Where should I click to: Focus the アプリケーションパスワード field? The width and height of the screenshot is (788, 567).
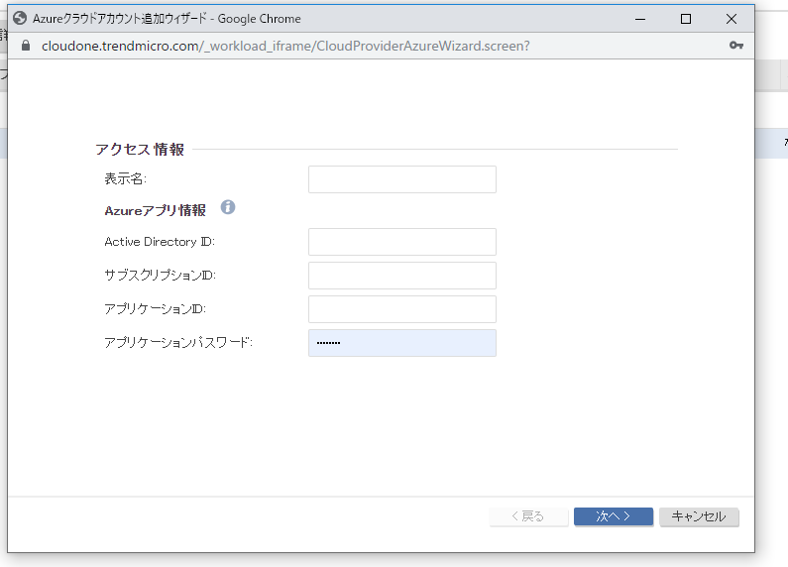[402, 343]
